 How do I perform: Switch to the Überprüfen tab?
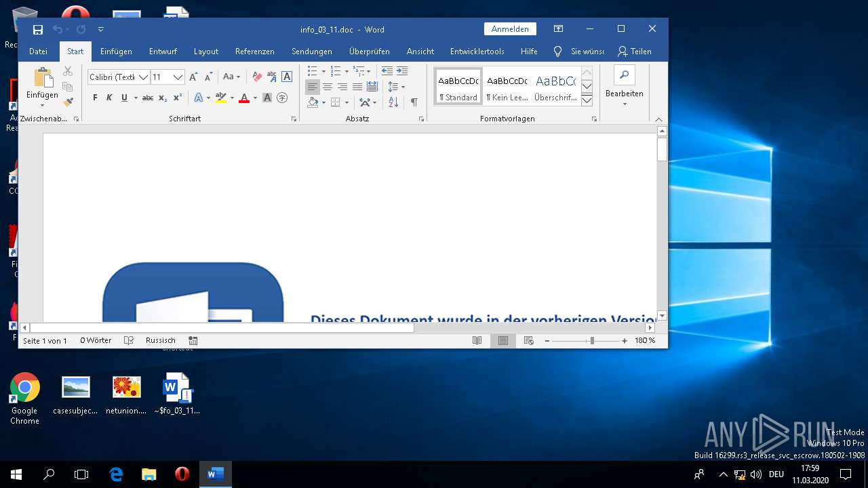click(x=370, y=52)
